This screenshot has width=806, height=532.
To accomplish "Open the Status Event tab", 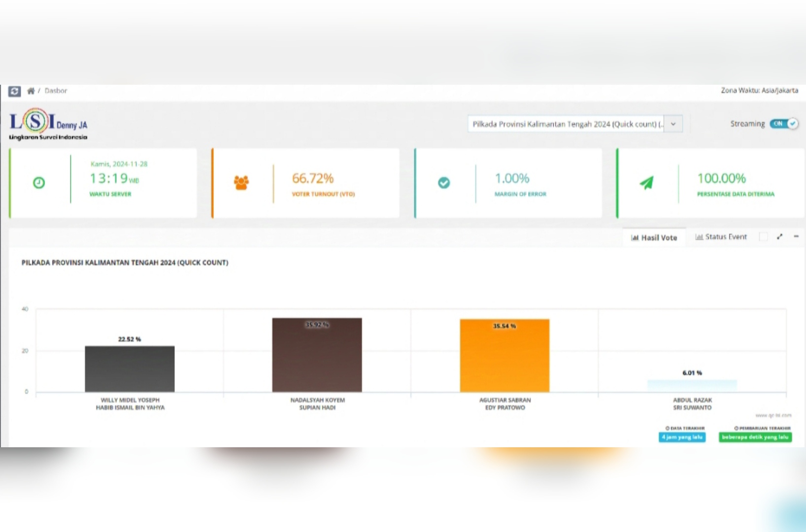I will point(721,237).
